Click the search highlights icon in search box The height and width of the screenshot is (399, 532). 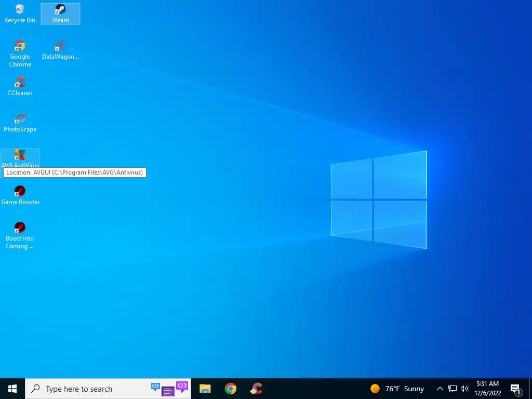coord(170,389)
